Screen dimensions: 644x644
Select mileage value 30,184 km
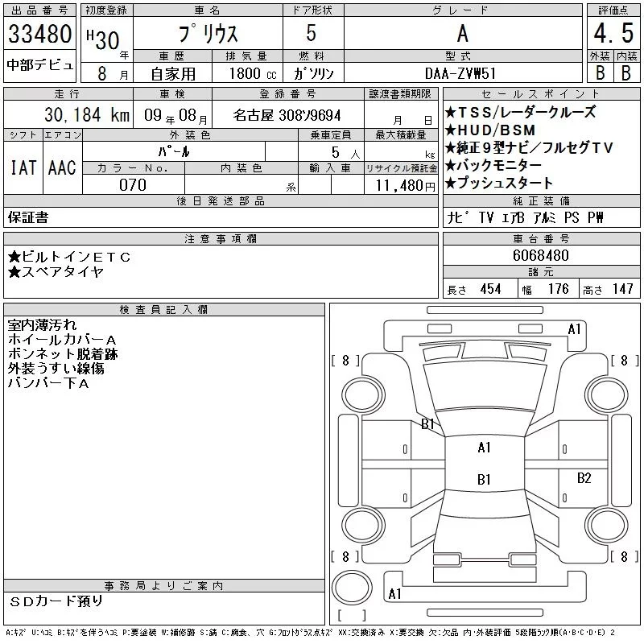(x=87, y=114)
